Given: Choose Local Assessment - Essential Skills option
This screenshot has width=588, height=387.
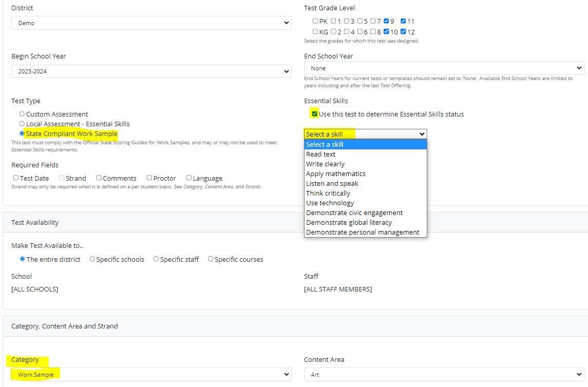Looking at the screenshot, I should 22,124.
